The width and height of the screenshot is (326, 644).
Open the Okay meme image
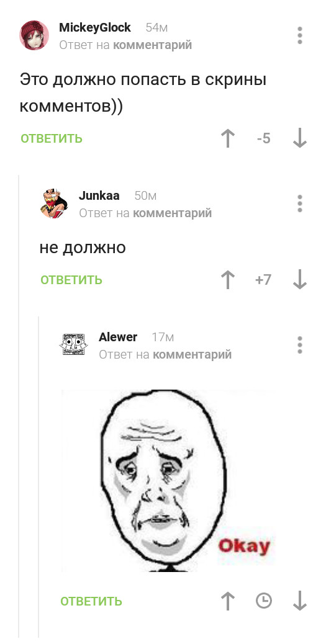pyautogui.click(x=168, y=481)
